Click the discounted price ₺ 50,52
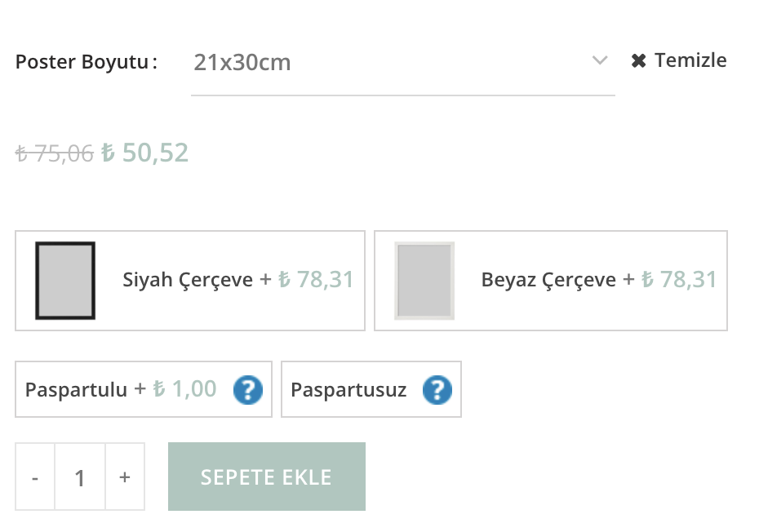 [144, 153]
